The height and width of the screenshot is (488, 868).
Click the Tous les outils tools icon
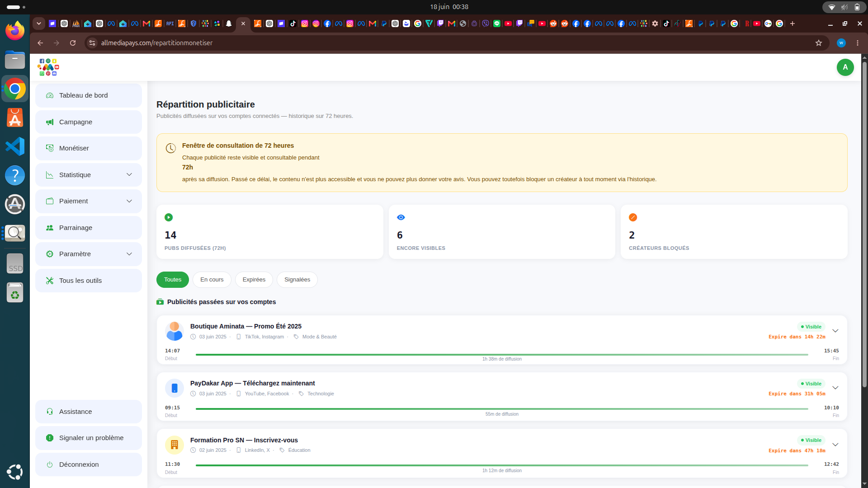click(50, 281)
